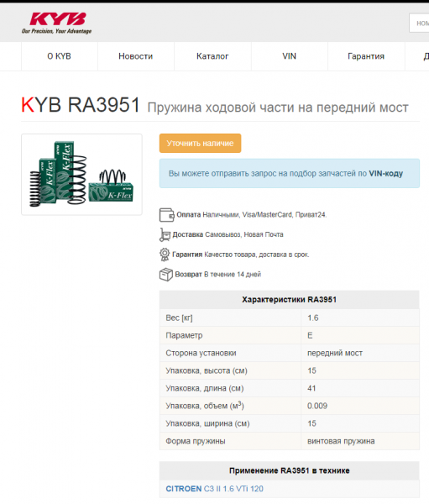429x504 pixels.
Task: Click the warranty ribbon badge icon
Action: (165, 255)
